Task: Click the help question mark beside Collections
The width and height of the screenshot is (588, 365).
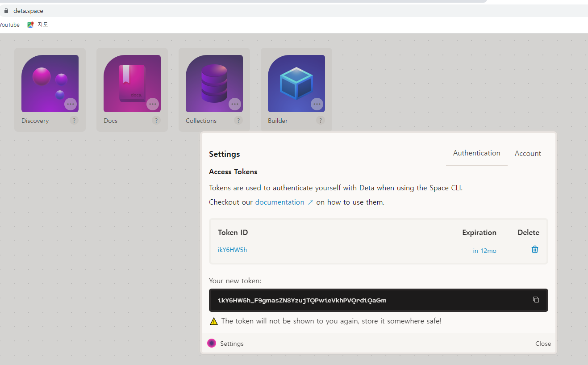Action: click(x=238, y=120)
